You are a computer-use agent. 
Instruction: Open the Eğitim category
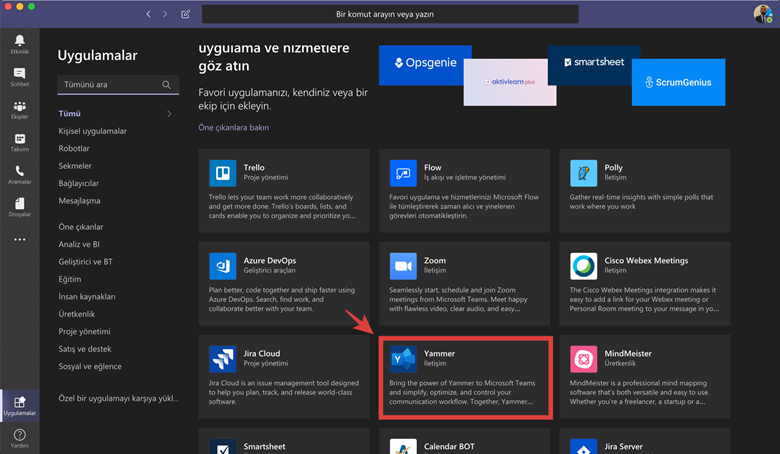click(x=70, y=279)
